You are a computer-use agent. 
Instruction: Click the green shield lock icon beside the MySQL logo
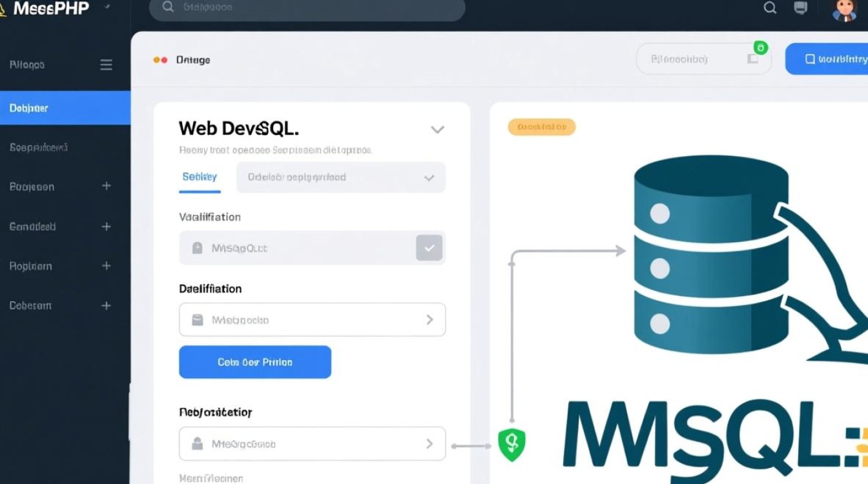pos(511,443)
